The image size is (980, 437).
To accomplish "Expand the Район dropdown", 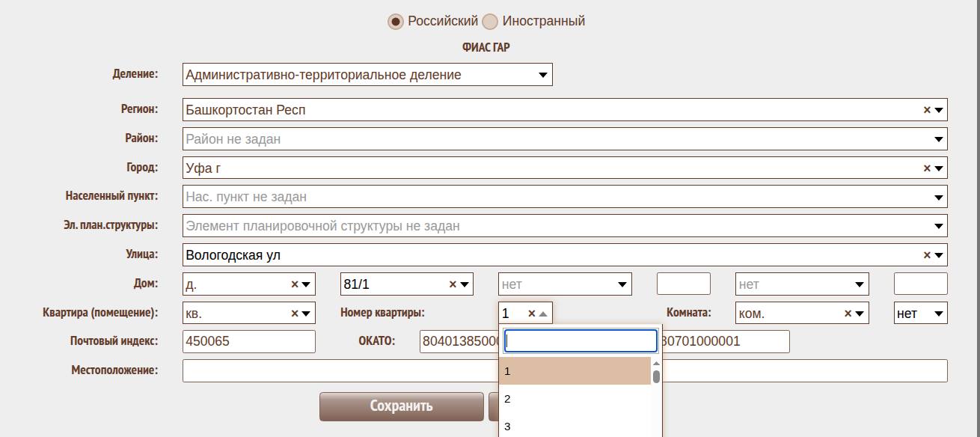I will pos(939,139).
